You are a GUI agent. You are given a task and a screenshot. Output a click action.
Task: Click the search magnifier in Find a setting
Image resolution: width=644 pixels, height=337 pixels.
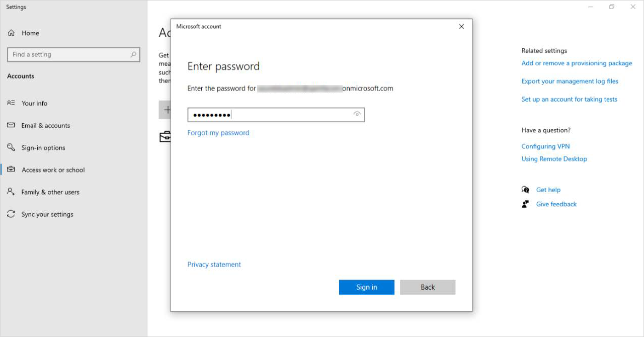point(133,55)
